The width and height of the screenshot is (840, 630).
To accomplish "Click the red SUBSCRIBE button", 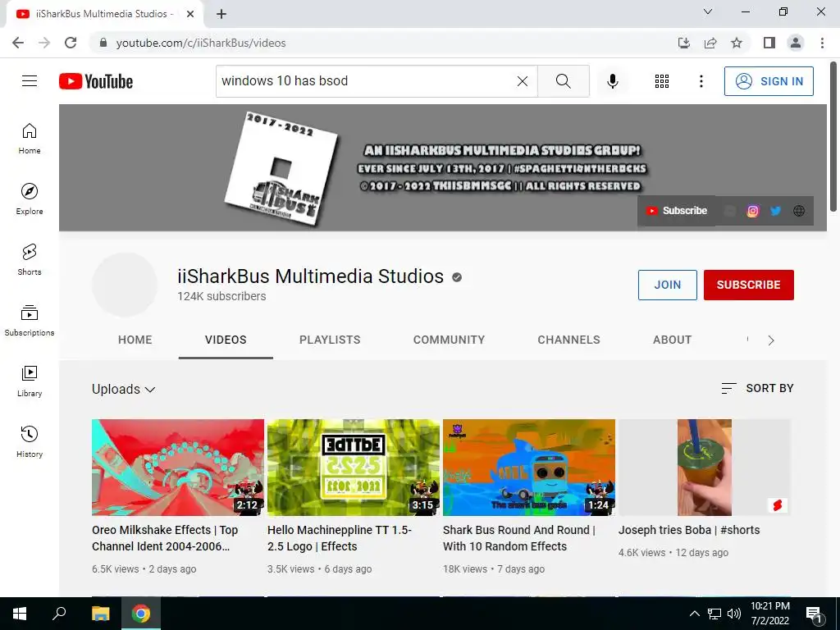I will [748, 285].
